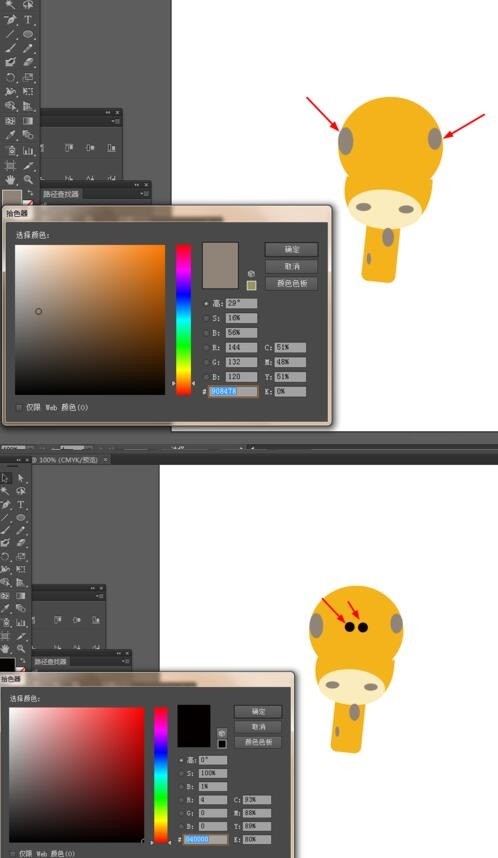Select the Gradient tool in the toolbar with the black fill
Viewport: 498px width, 858px height.
pos(21,595)
